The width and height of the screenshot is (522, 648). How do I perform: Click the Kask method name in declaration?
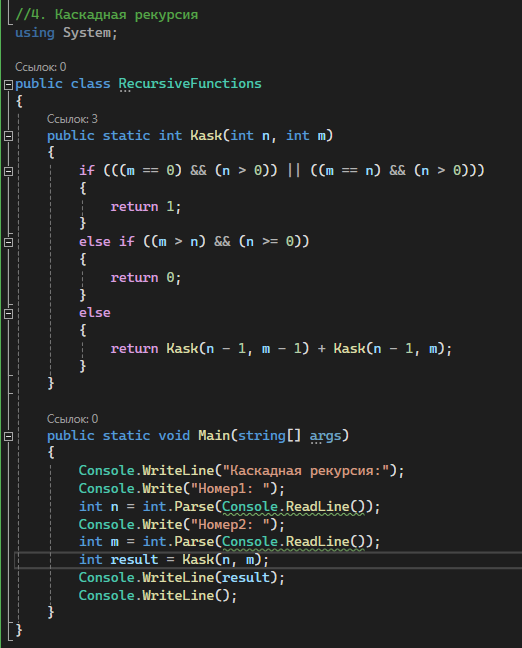coord(206,136)
